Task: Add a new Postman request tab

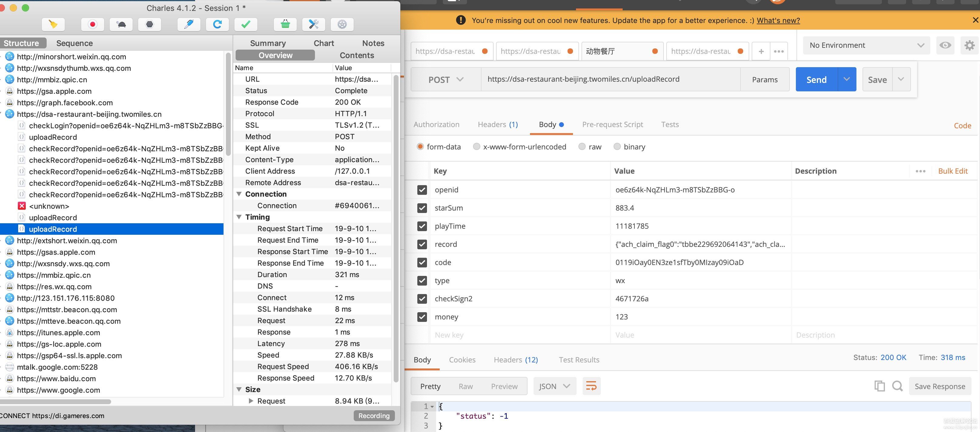Action: [761, 51]
